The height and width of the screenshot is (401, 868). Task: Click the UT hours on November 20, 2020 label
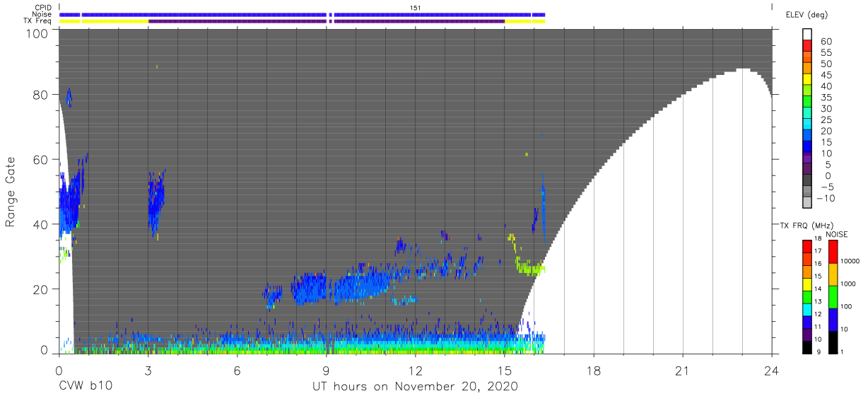[416, 387]
